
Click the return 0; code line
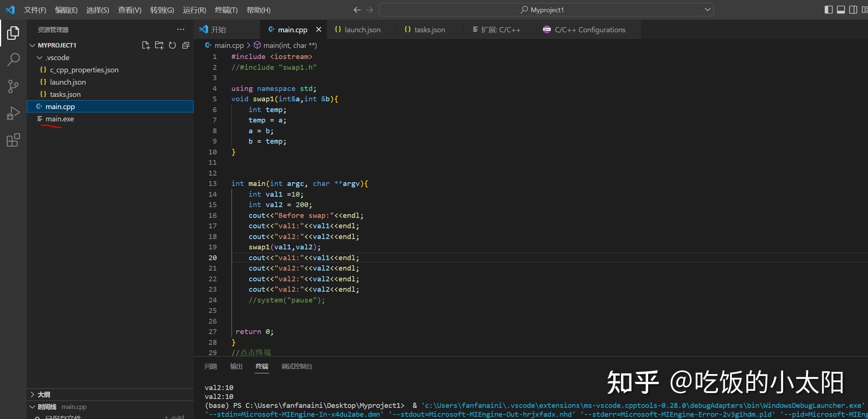[255, 332]
